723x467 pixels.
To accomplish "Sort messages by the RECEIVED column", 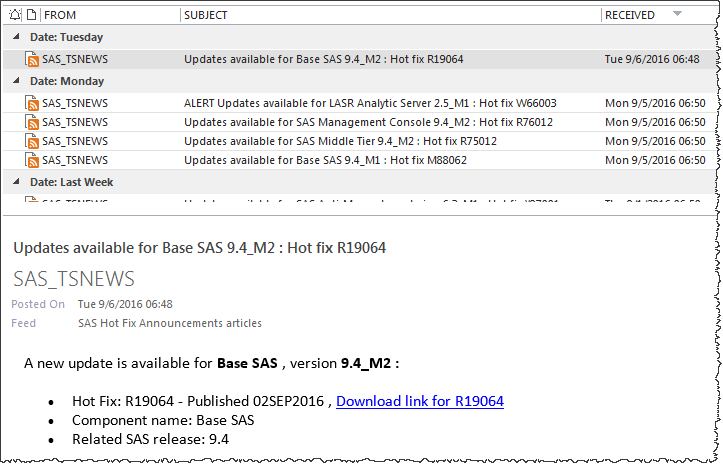I will point(629,15).
